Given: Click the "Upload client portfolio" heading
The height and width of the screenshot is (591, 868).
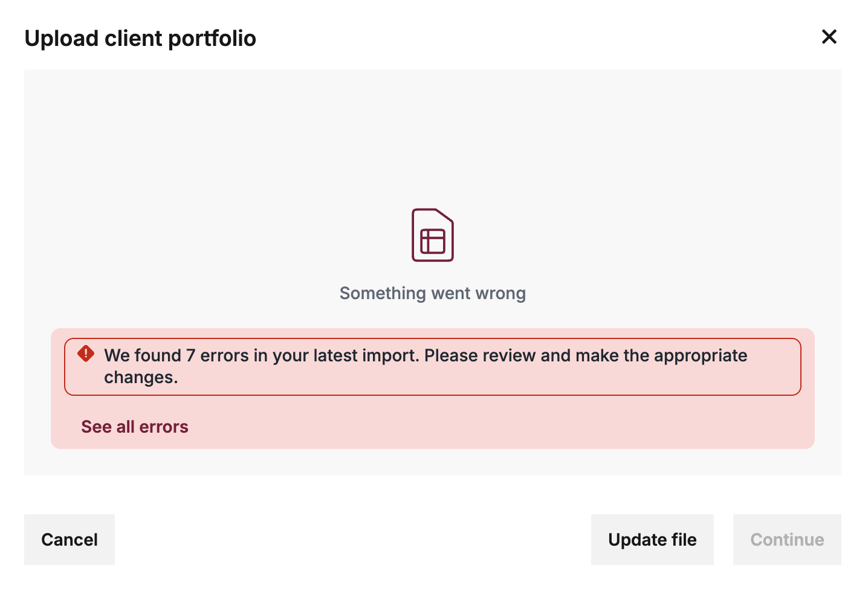Looking at the screenshot, I should tap(140, 38).
